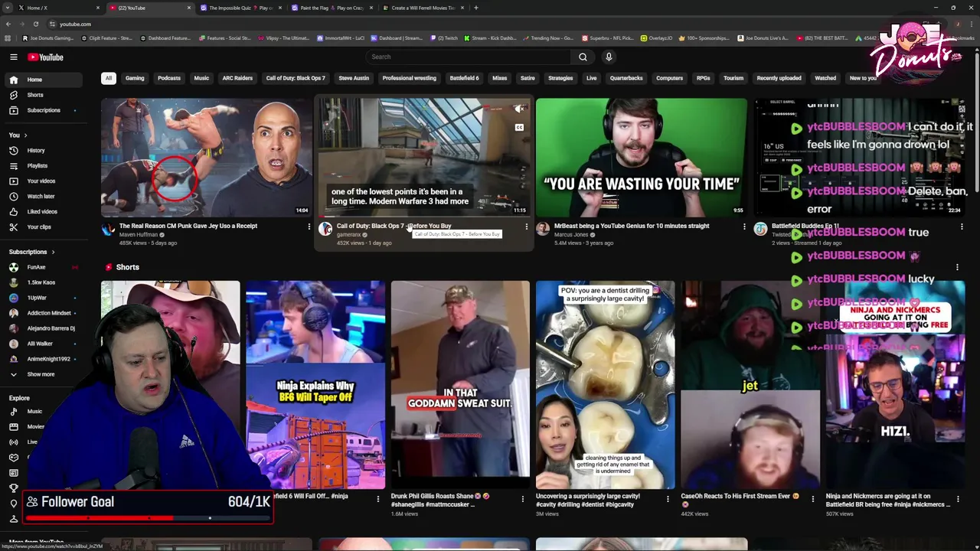Focus the YouTube search field
This screenshot has width=980, height=551.
(468, 57)
